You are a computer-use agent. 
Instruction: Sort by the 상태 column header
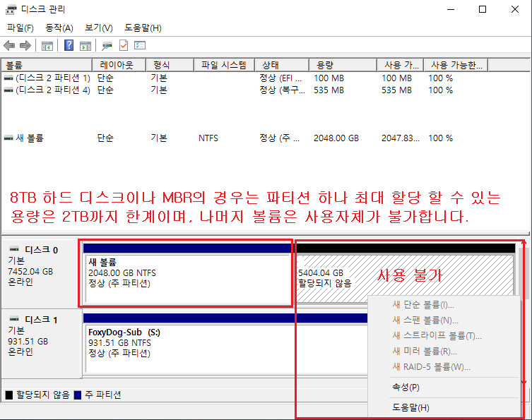click(x=283, y=65)
